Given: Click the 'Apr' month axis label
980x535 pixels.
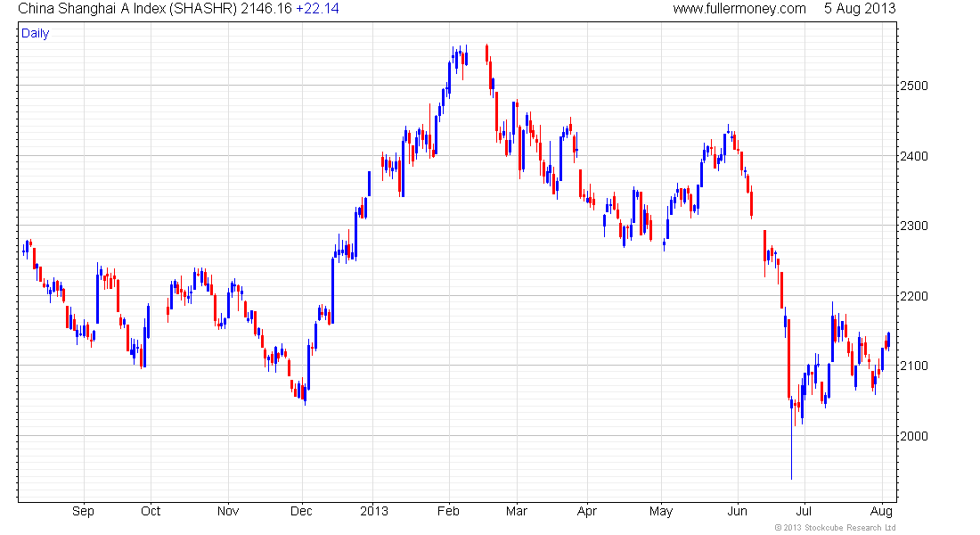Looking at the screenshot, I should click(x=587, y=512).
